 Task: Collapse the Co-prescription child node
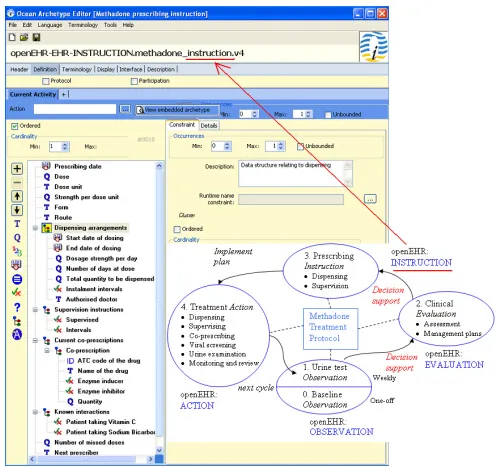pyautogui.click(x=47, y=351)
